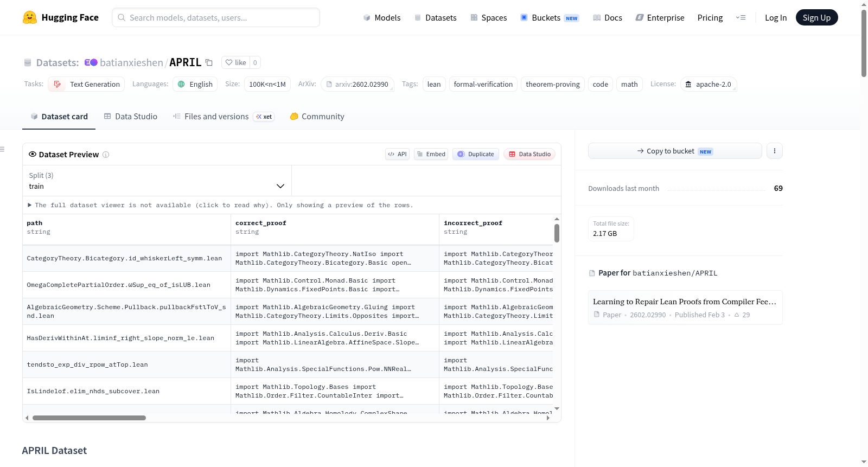Click the APRIL dataset title

(x=185, y=62)
